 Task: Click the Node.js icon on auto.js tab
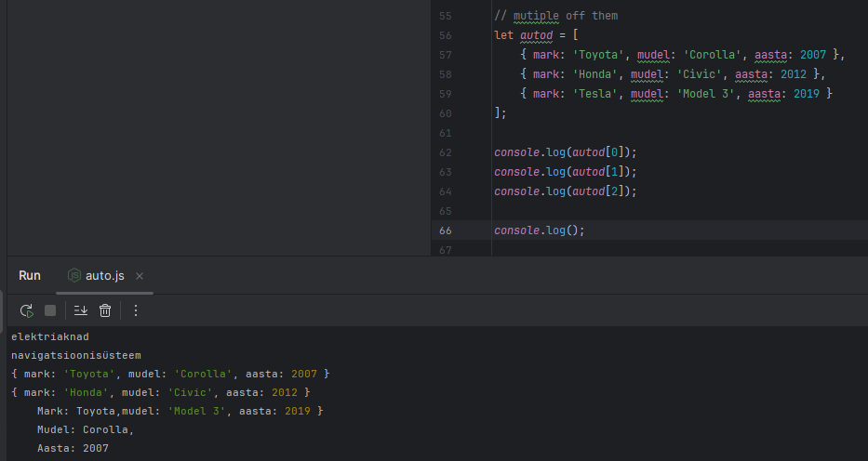tap(74, 276)
